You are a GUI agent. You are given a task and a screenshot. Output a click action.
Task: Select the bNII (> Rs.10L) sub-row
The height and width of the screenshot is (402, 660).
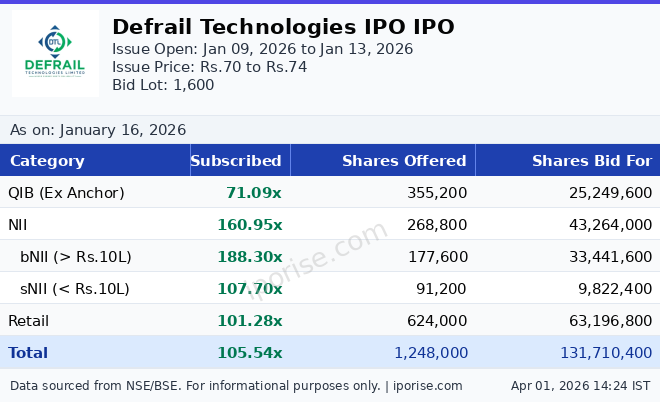[x=76, y=257]
